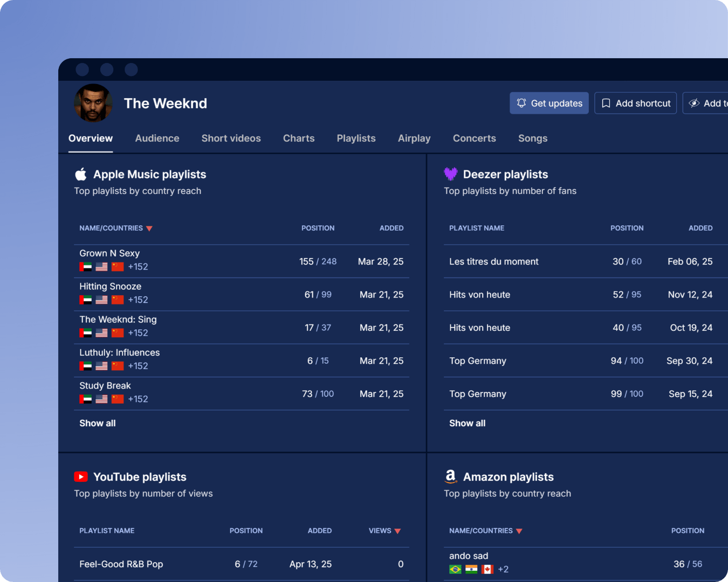The height and width of the screenshot is (582, 728).
Task: Switch to the Charts tab
Action: point(299,138)
